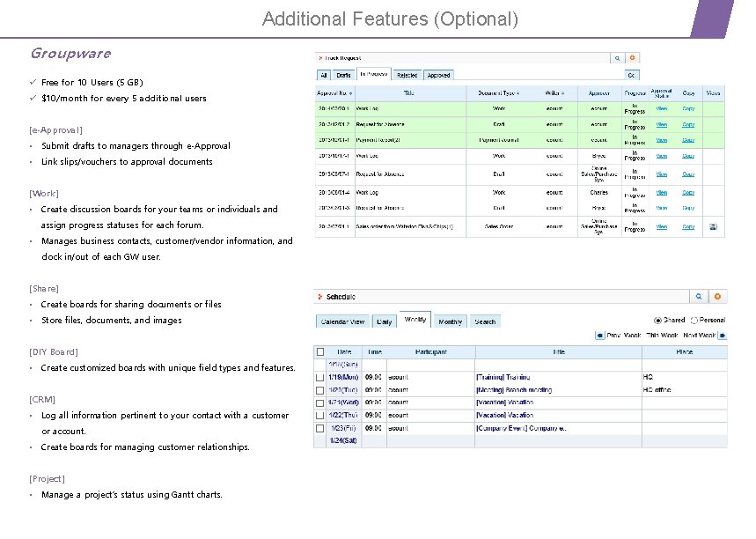This screenshot has width=756, height=539.
Task: Click the red arrow beside Schedule title
Action: click(x=319, y=297)
